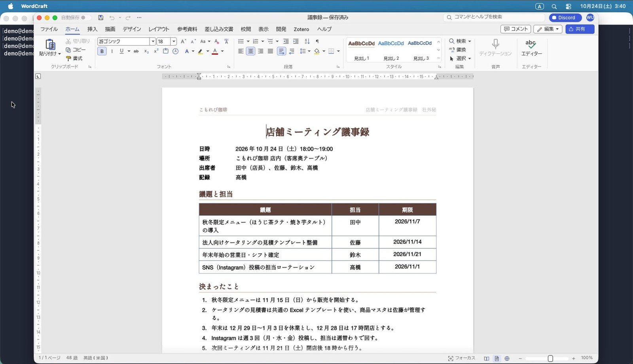Open the 挿入 ribbon tab
The width and height of the screenshot is (633, 364).
(92, 29)
